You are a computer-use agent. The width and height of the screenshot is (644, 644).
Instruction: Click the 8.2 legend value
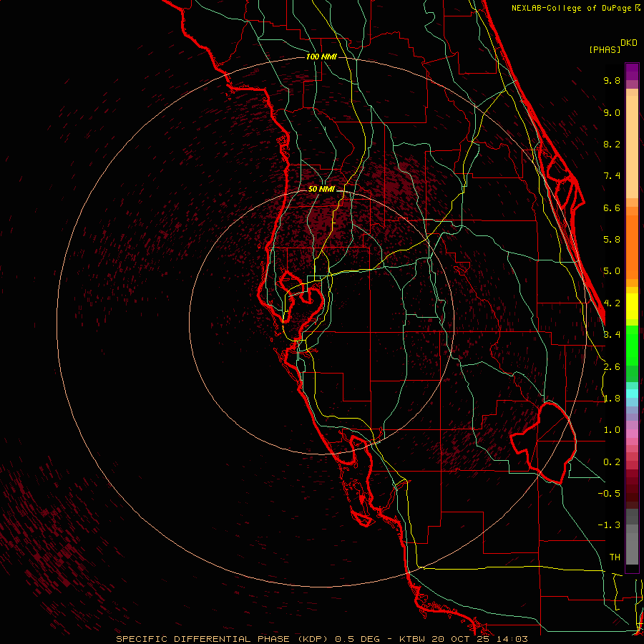612,144
